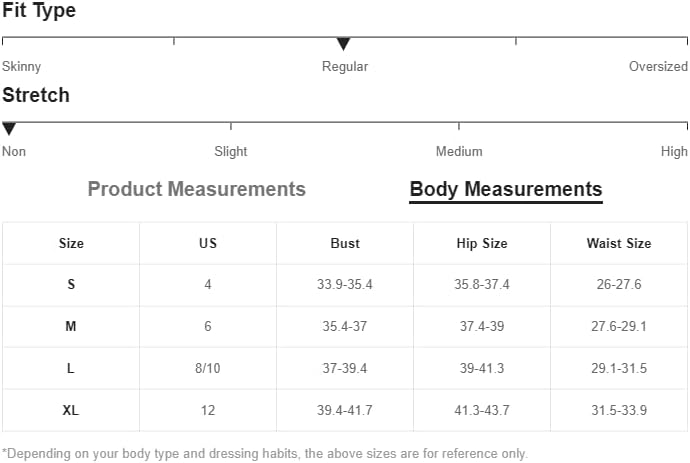Click the High label on the Stretch scale
The image size is (690, 463).
coord(674,151)
